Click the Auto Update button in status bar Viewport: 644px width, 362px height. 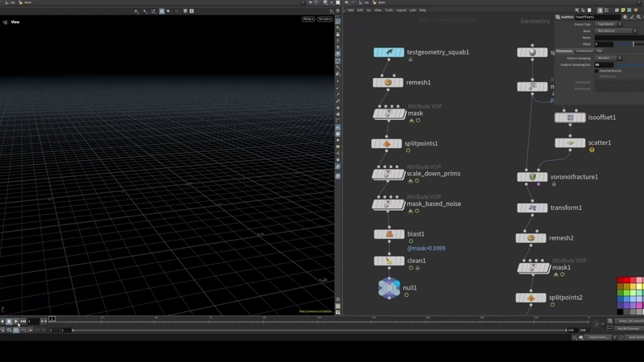pyautogui.click(x=635, y=337)
